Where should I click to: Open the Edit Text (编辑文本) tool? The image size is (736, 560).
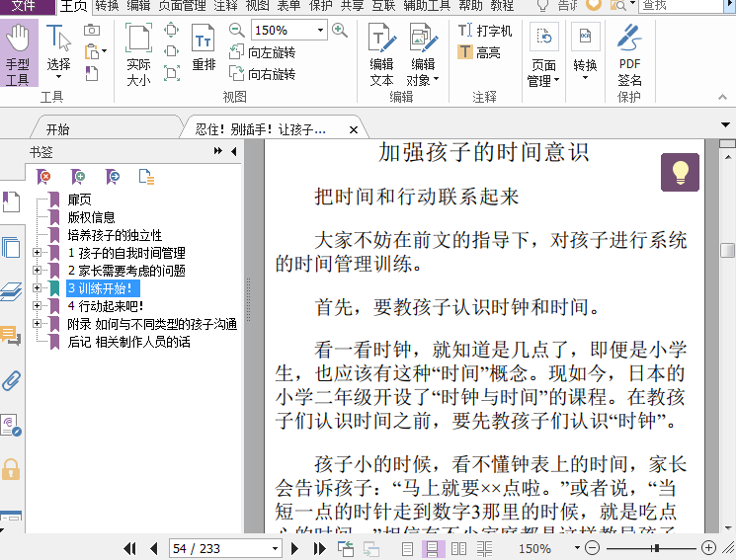(x=381, y=54)
